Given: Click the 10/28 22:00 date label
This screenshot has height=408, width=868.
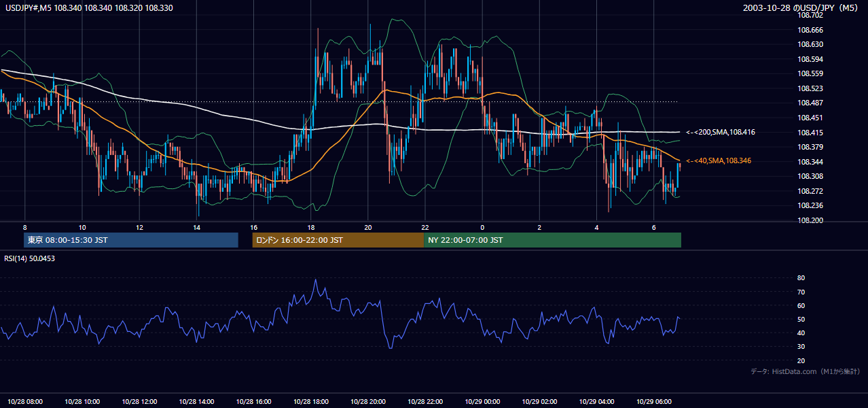Looking at the screenshot, I should coord(424,402).
